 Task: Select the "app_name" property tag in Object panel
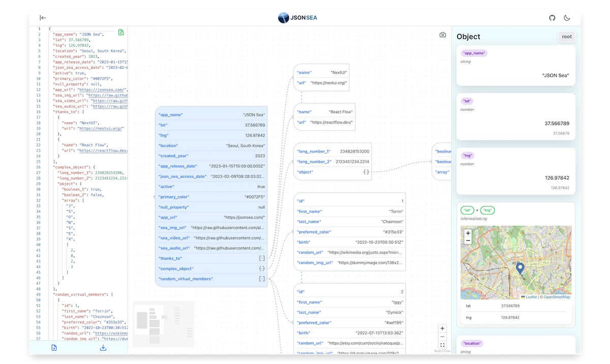pyautogui.click(x=474, y=53)
